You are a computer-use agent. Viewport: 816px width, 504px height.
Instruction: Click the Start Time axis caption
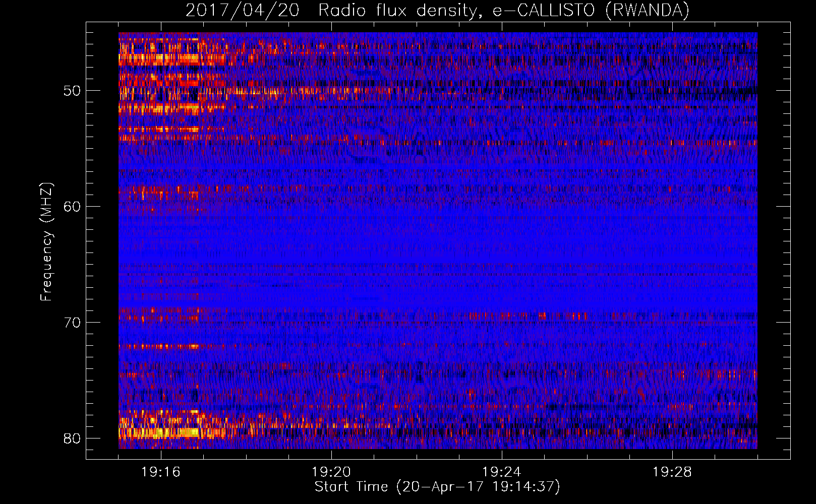(x=437, y=487)
